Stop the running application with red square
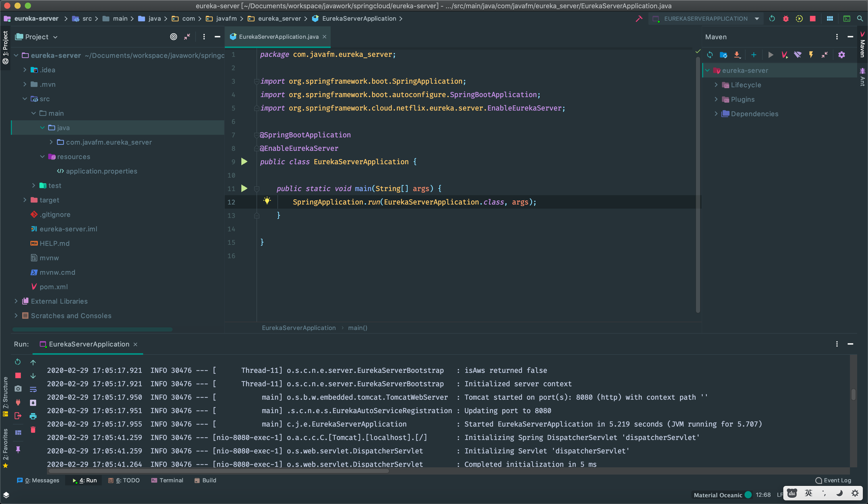 [x=813, y=19]
